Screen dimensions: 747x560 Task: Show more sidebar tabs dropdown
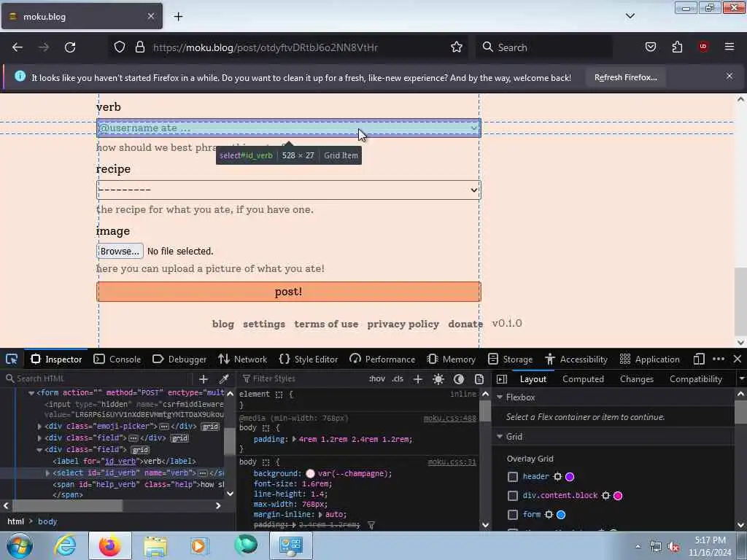[x=741, y=379]
